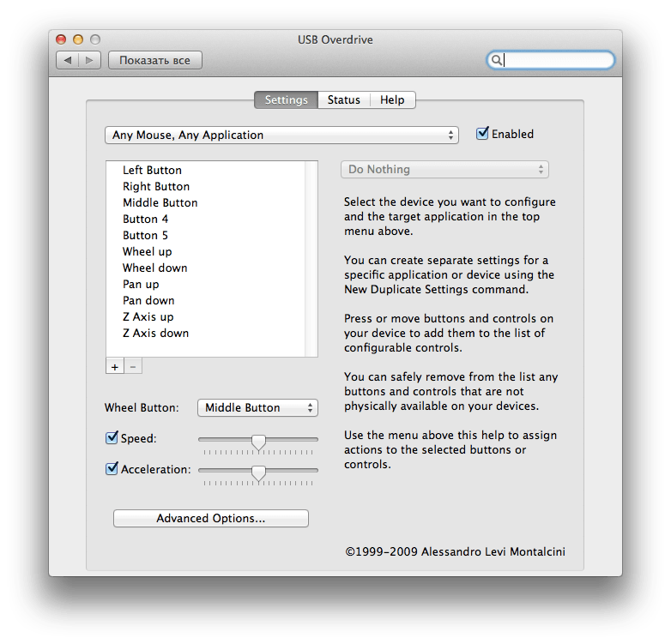The image size is (671, 644).
Task: Go forward with the right arrow button
Action: (x=89, y=60)
